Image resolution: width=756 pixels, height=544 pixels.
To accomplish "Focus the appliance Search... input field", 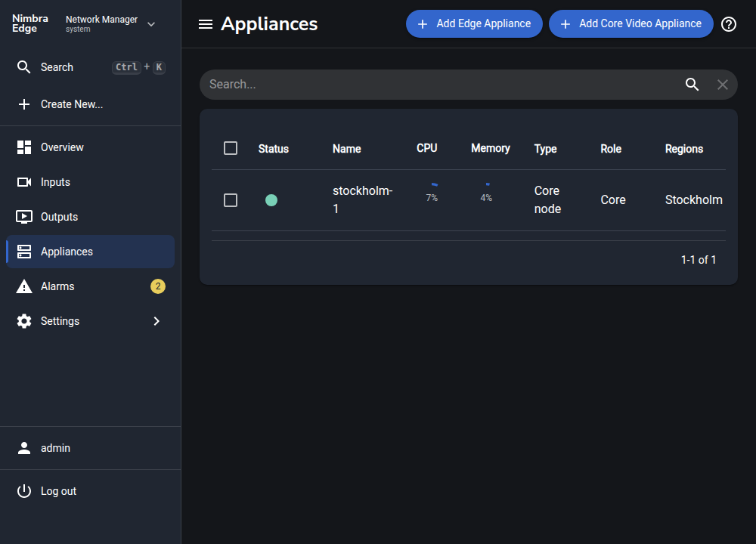I will click(442, 85).
